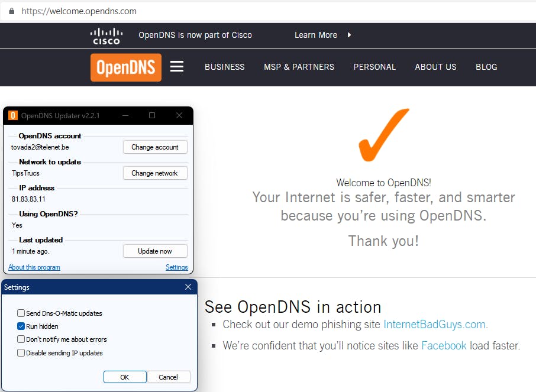Enable Send Dns-O-Matic updates checkbox
The image size is (536, 392).
point(21,313)
